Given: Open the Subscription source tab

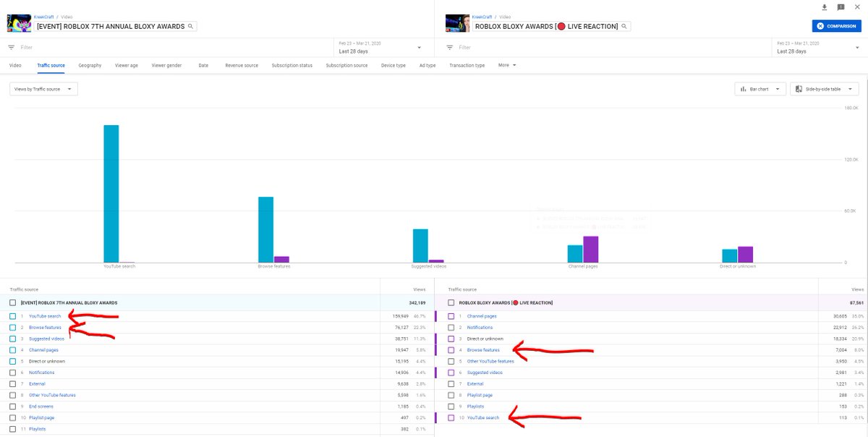Looking at the screenshot, I should coord(346,65).
